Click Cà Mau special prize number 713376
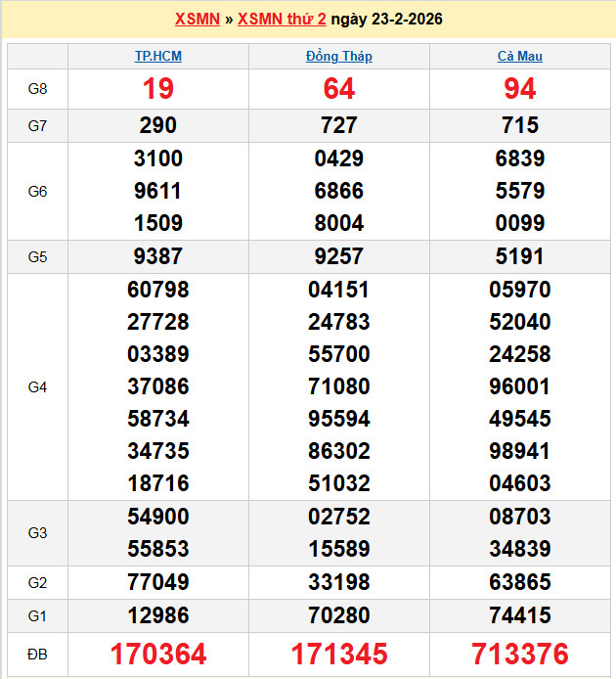Image resolution: width=616 pixels, height=679 pixels. pyautogui.click(x=520, y=654)
